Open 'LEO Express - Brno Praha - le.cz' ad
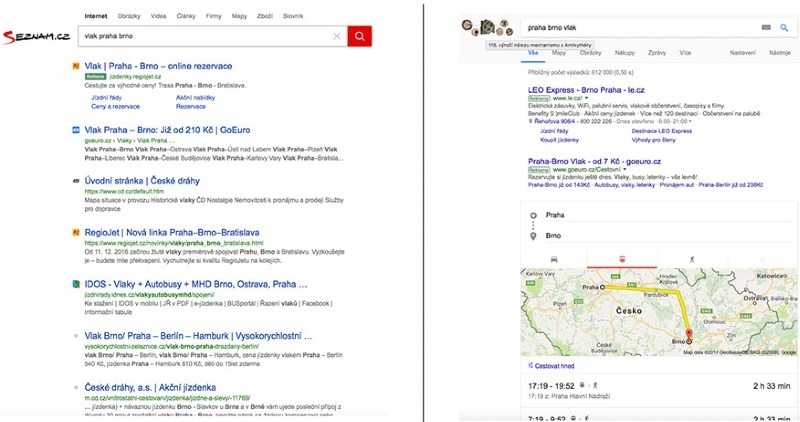800x422 pixels. (586, 90)
